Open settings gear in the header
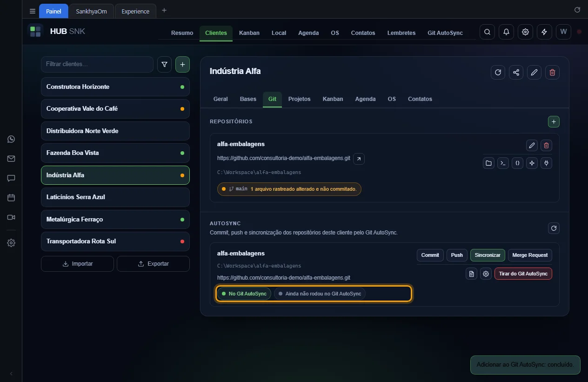 point(525,32)
